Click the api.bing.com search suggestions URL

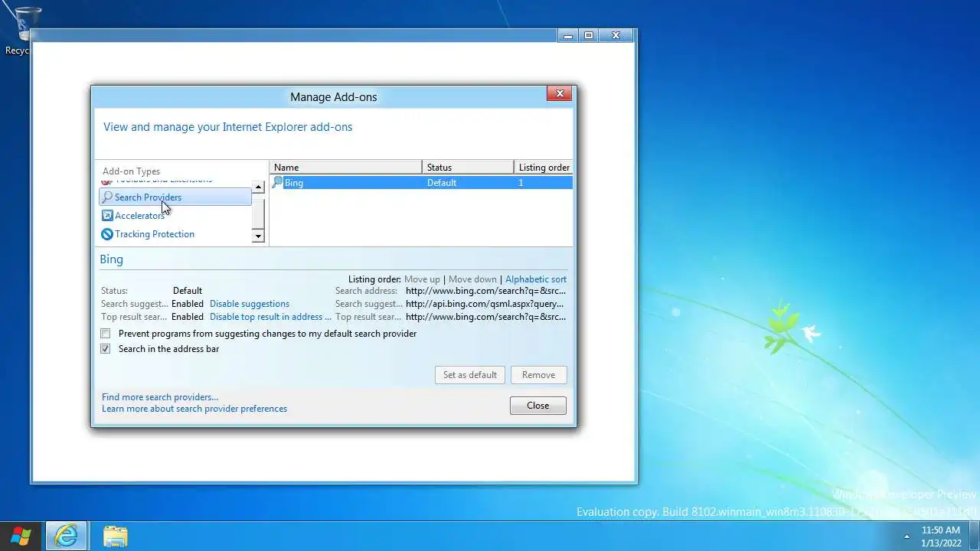coord(485,304)
